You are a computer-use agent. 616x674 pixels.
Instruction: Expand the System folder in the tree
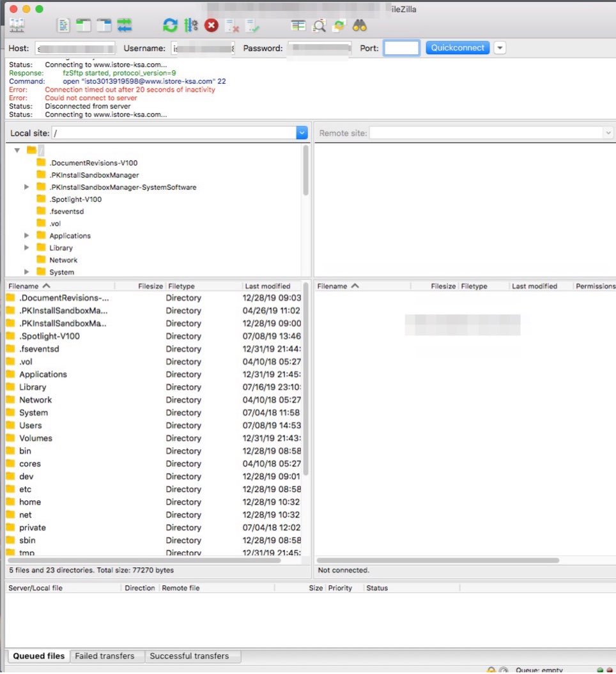(x=26, y=272)
